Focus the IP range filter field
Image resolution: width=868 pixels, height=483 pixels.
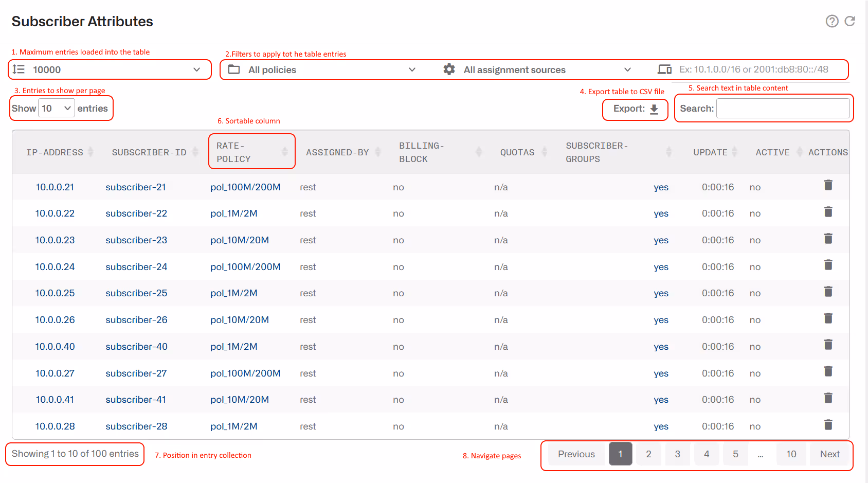[762, 69]
